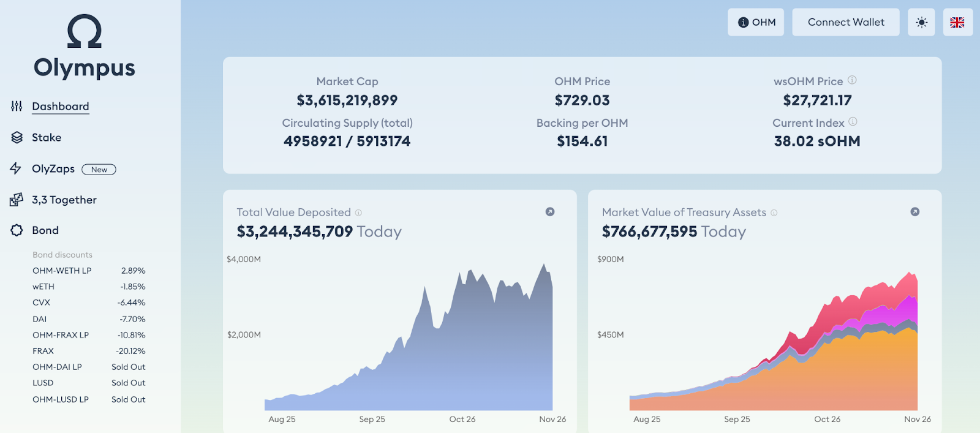Click the $450M axis label
The height and width of the screenshot is (433, 980).
pos(611,334)
